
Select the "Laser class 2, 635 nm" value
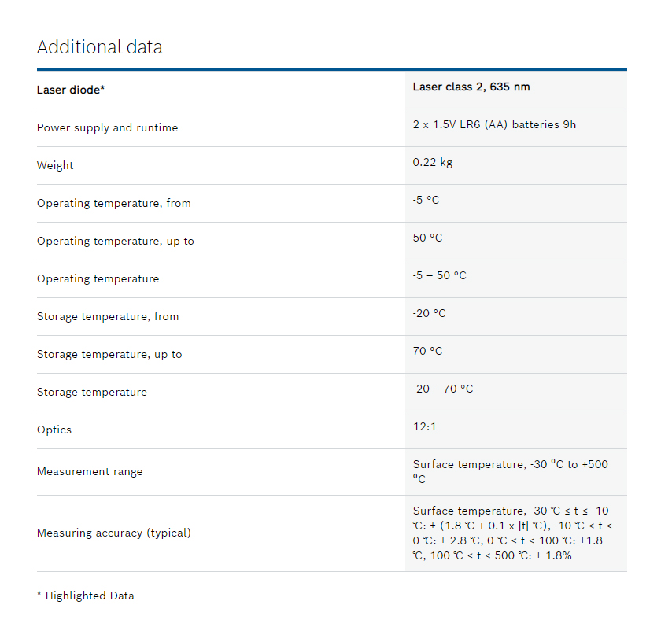click(x=471, y=87)
